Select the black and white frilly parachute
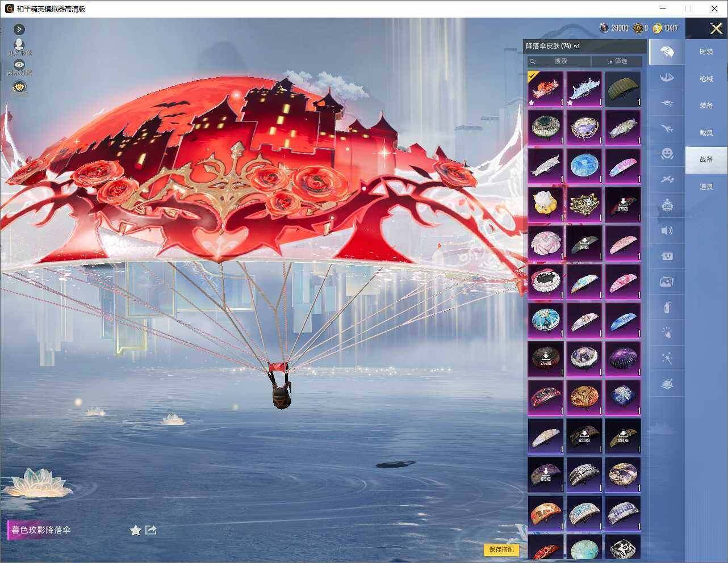Image resolution: width=728 pixels, height=563 pixels. point(546,281)
